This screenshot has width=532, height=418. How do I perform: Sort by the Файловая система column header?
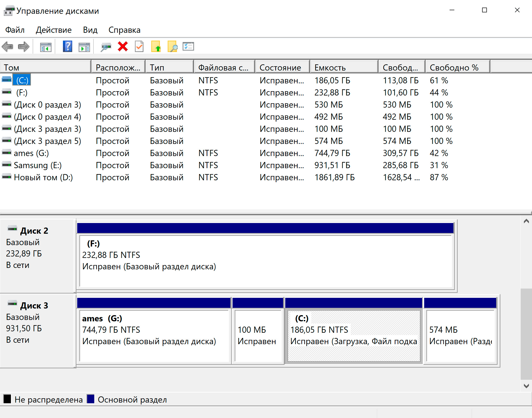(x=224, y=67)
